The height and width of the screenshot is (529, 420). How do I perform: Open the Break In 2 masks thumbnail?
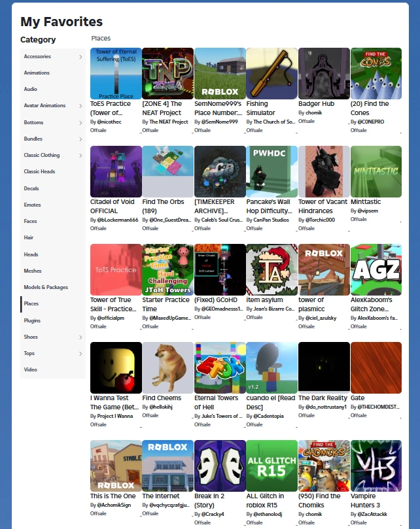click(220, 466)
